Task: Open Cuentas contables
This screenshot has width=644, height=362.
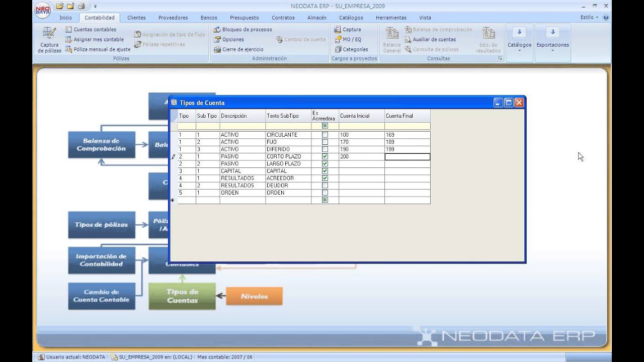Action: [91, 30]
